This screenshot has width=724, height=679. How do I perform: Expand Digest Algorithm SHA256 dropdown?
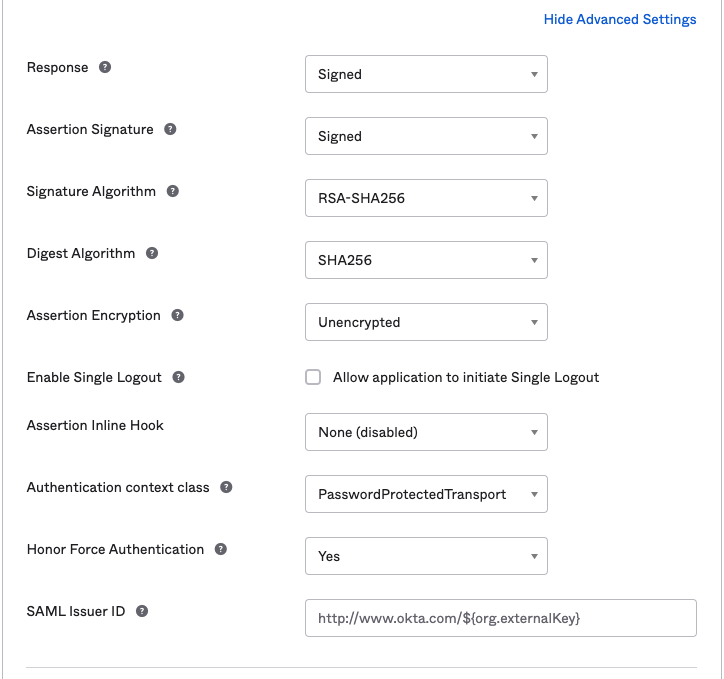pos(426,260)
